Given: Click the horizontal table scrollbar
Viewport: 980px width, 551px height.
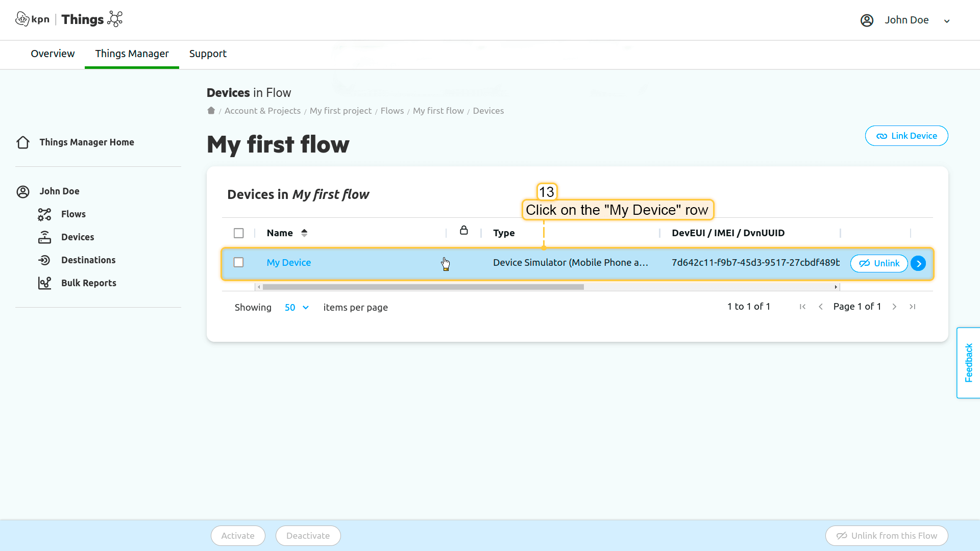Looking at the screenshot, I should tap(423, 287).
